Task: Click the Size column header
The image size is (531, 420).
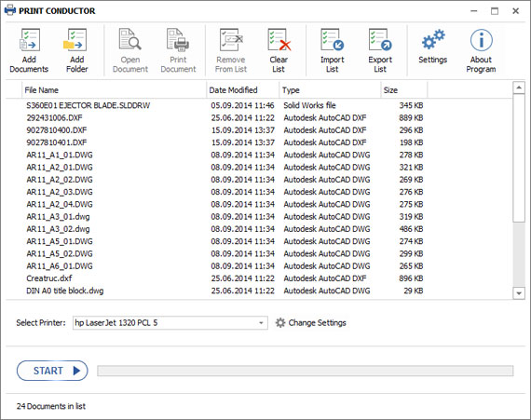Action: pos(403,90)
